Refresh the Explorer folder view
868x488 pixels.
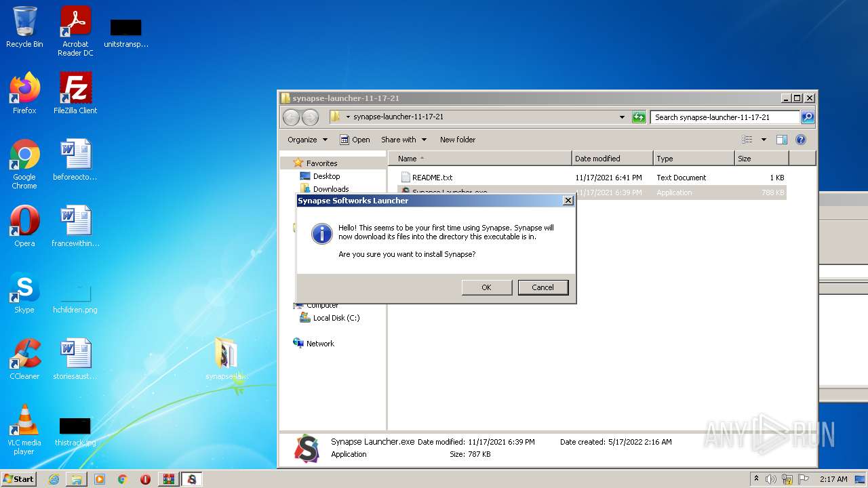(639, 117)
